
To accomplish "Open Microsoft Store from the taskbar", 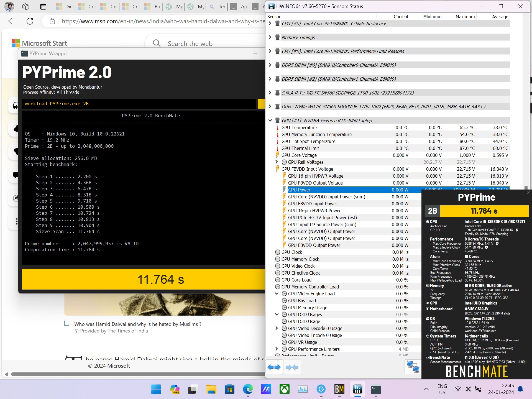I will [x=229, y=389].
